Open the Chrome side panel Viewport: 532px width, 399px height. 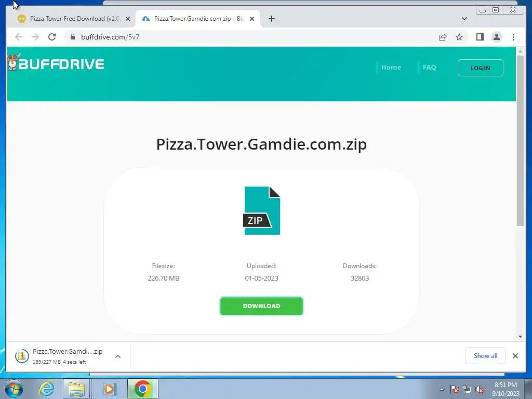point(480,37)
